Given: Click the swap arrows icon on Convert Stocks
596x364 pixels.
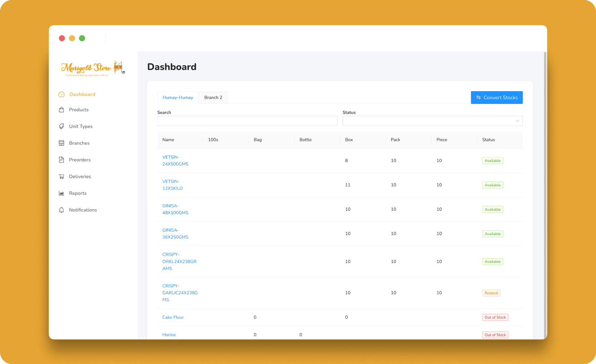Looking at the screenshot, I should coord(479,98).
